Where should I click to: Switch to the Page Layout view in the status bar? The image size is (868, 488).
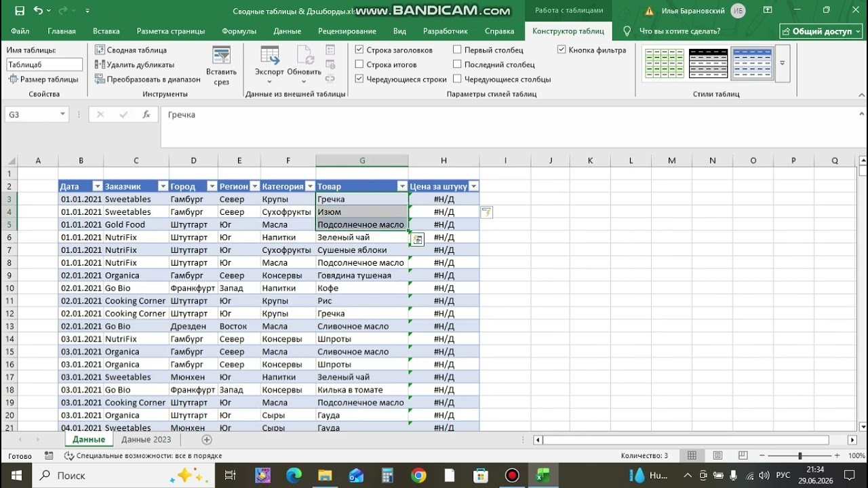click(x=717, y=455)
